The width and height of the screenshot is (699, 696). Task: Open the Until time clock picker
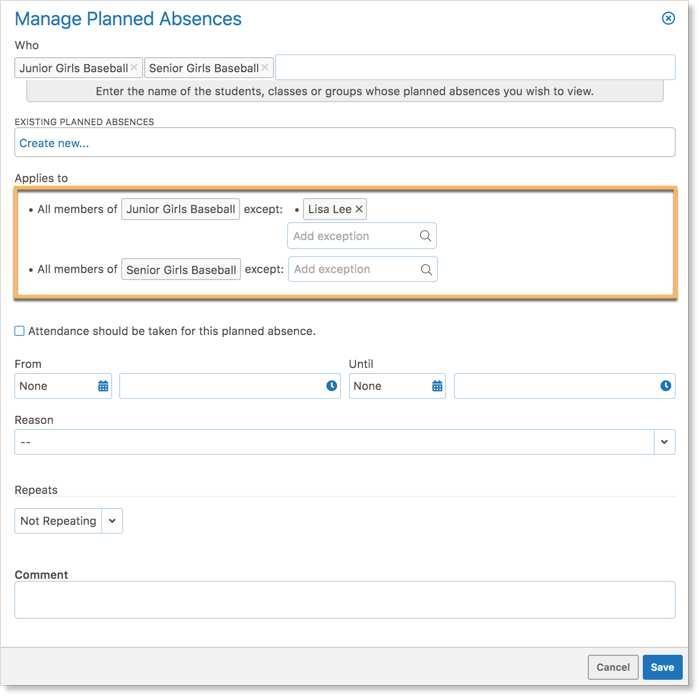(x=665, y=386)
